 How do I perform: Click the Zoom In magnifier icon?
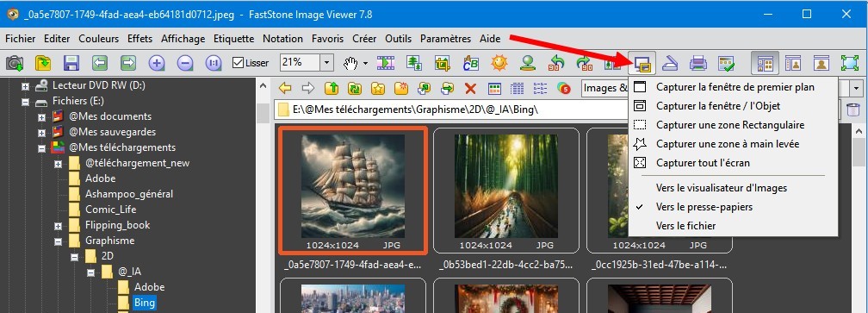coord(157,63)
